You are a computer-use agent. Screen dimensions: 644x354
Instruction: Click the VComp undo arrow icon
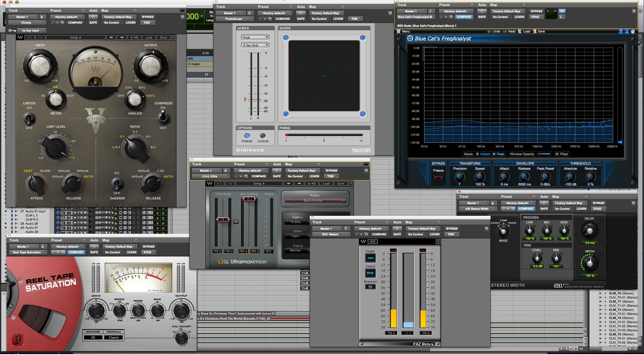point(30,37)
